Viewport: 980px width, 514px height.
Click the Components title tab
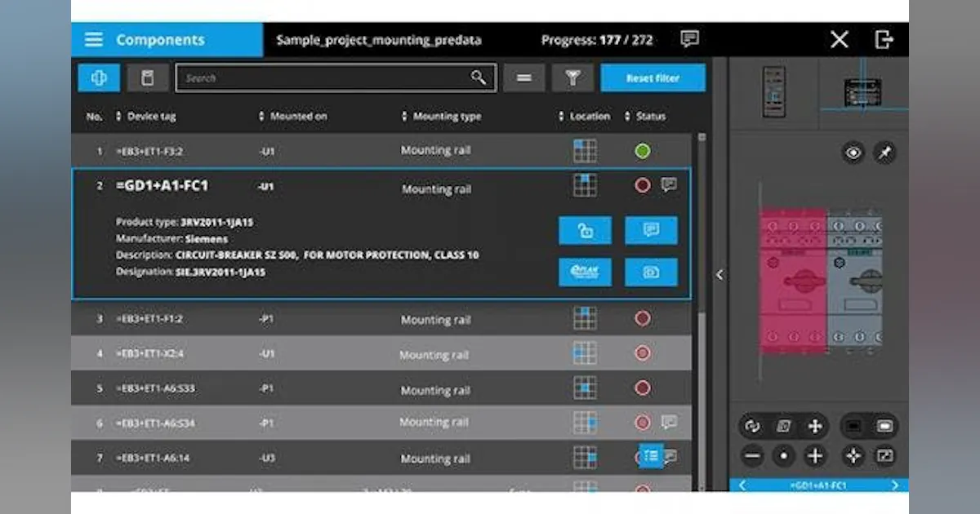(160, 39)
